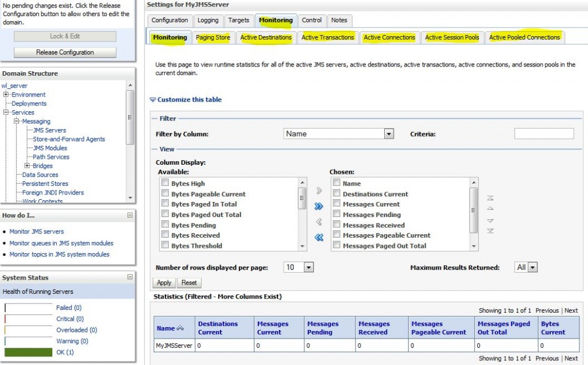This screenshot has height=365, width=588.
Task: Open the Notes tab
Action: click(339, 20)
